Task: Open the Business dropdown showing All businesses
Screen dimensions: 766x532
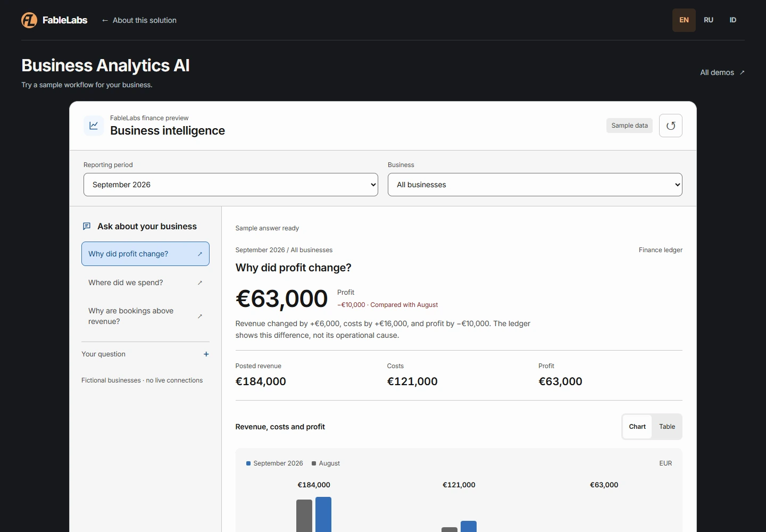Action: pyautogui.click(x=535, y=185)
